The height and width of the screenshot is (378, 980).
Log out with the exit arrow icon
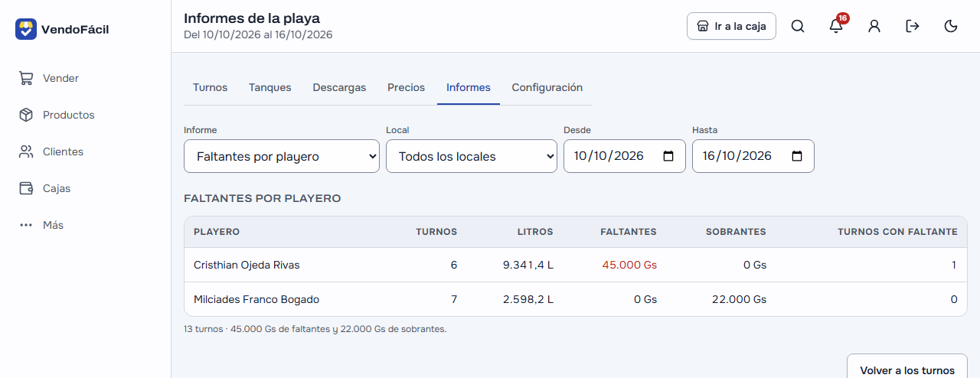point(913,26)
